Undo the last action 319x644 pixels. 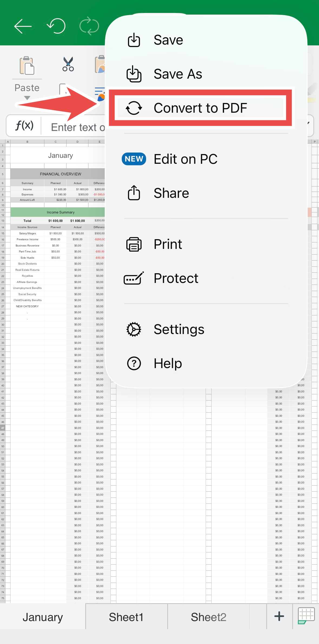pos(56,26)
